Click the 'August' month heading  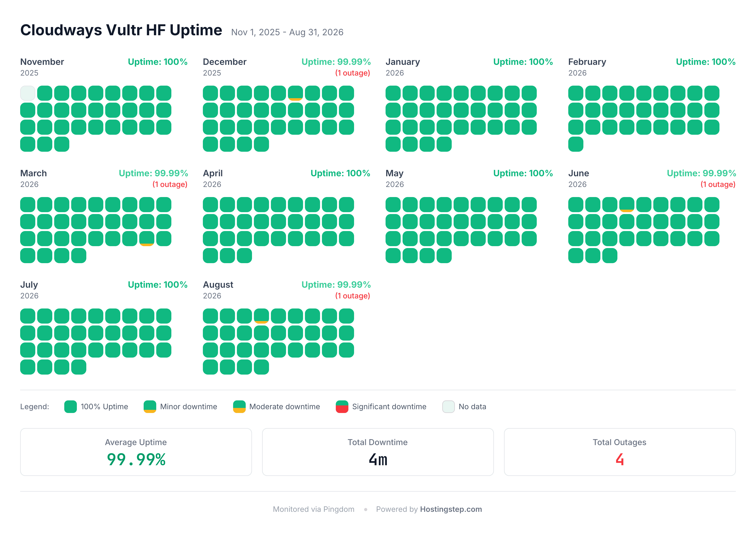pyautogui.click(x=218, y=285)
